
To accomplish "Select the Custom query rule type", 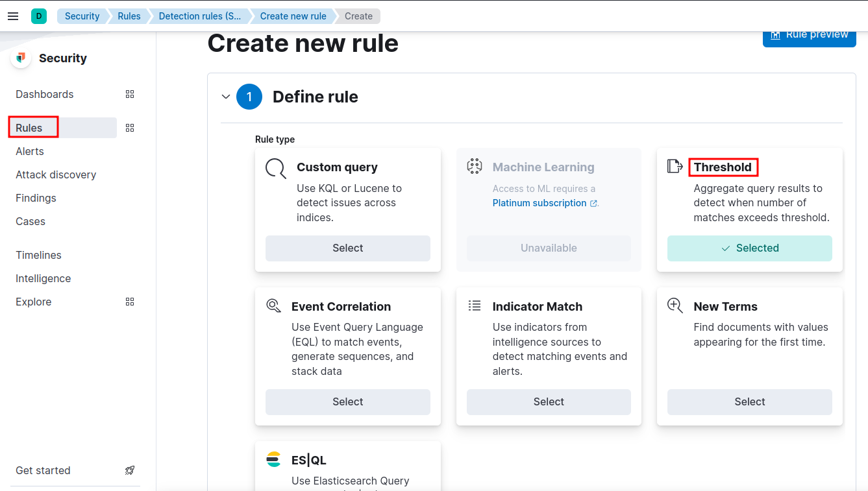I will [347, 248].
